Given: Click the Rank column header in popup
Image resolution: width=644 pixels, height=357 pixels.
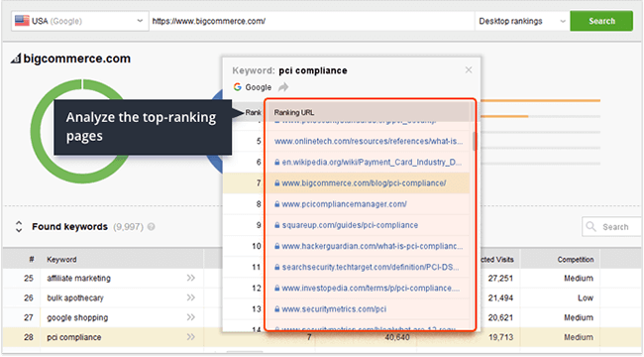Looking at the screenshot, I should pos(253,112).
